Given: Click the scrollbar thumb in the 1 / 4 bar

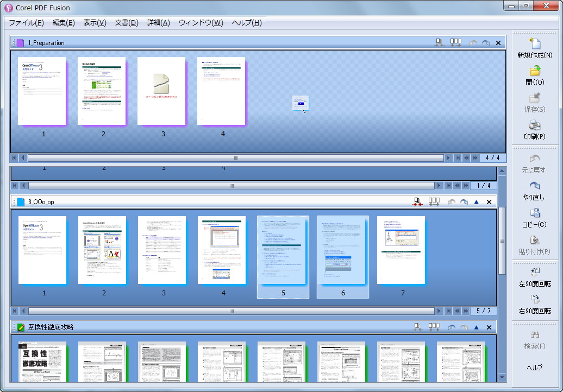Looking at the screenshot, I should pyautogui.click(x=232, y=186).
